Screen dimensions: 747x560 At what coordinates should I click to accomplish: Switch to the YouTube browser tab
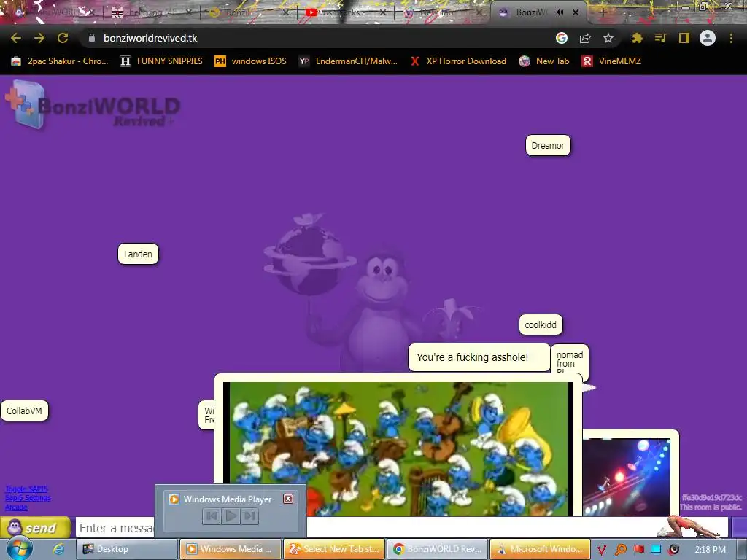(345, 12)
